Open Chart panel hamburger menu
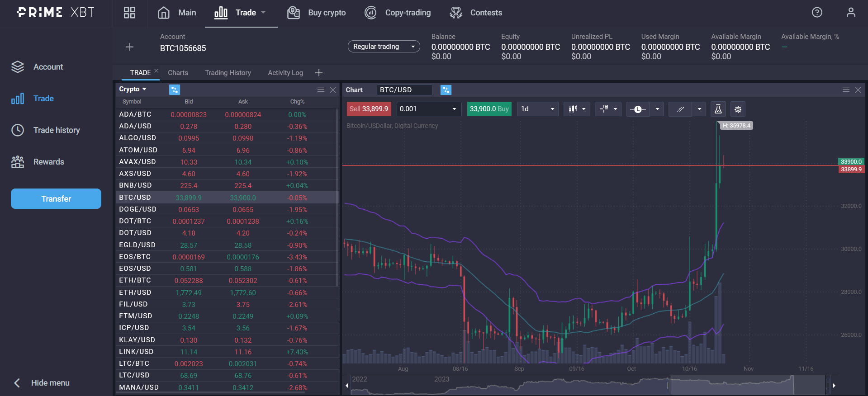 click(846, 90)
